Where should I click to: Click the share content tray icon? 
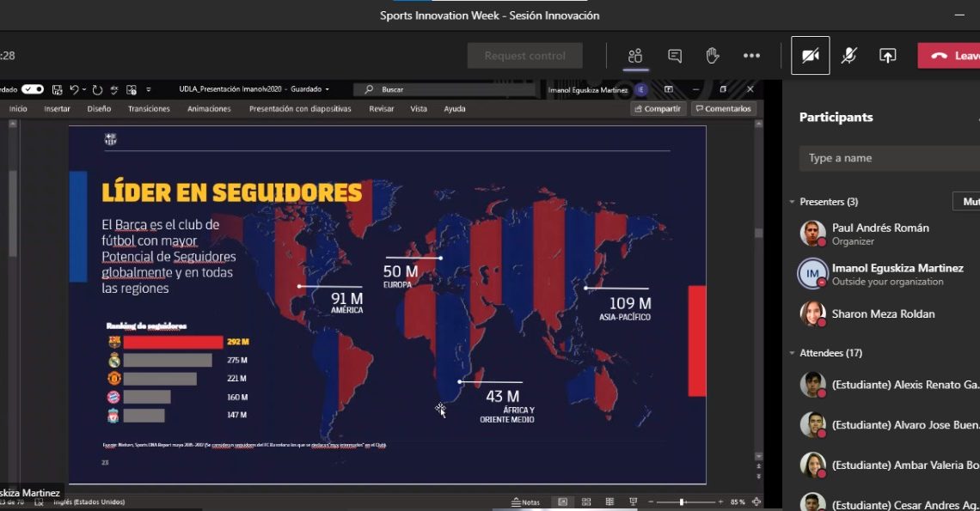coord(887,56)
